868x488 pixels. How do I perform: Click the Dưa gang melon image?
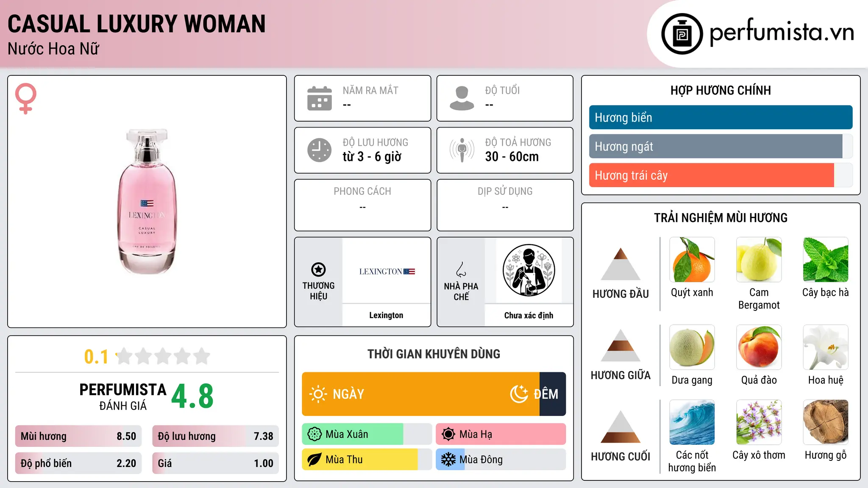coord(692,347)
